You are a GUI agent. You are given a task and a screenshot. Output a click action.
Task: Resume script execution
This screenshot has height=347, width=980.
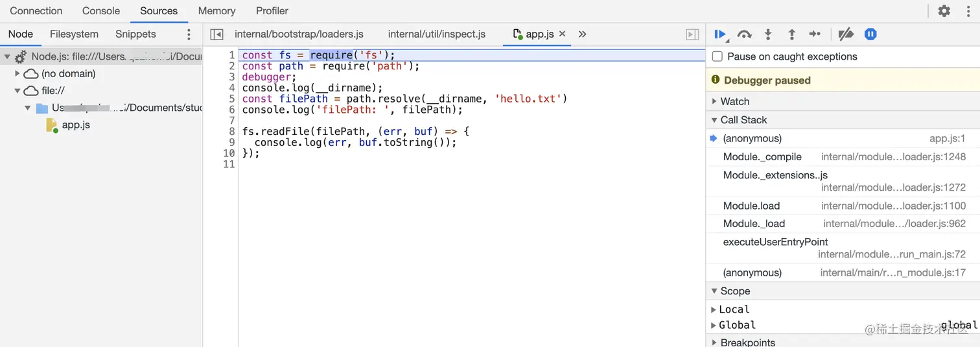coord(720,34)
